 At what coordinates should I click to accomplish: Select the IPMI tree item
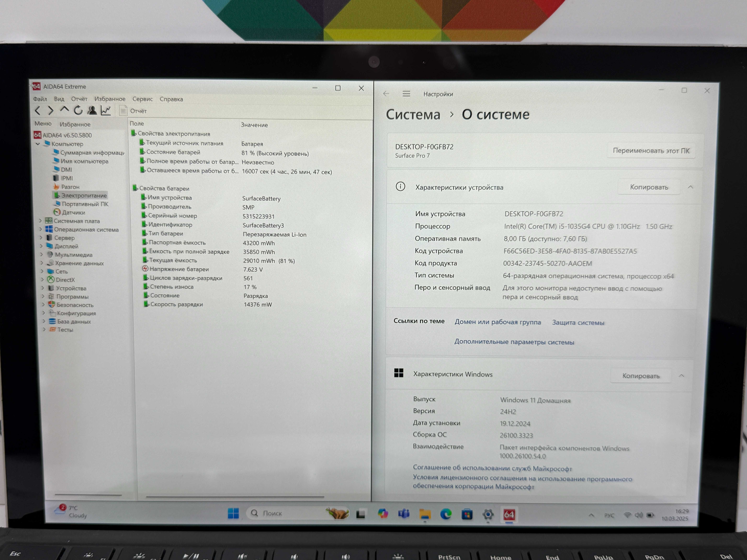[x=63, y=178]
